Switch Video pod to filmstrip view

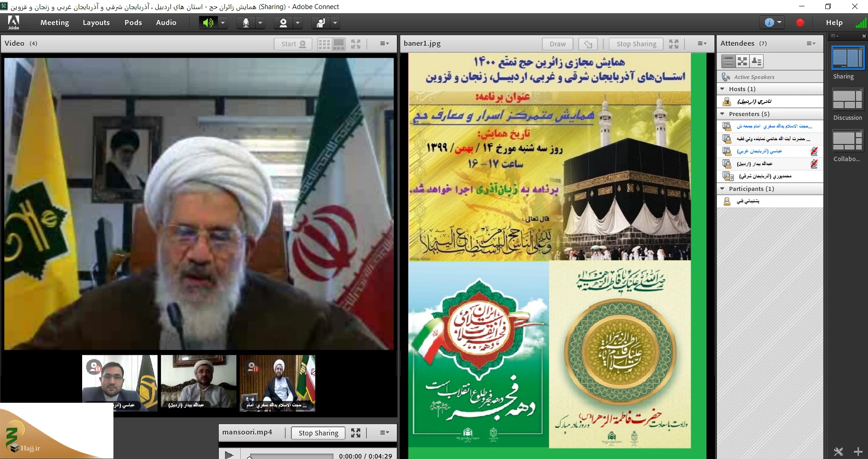click(x=339, y=44)
